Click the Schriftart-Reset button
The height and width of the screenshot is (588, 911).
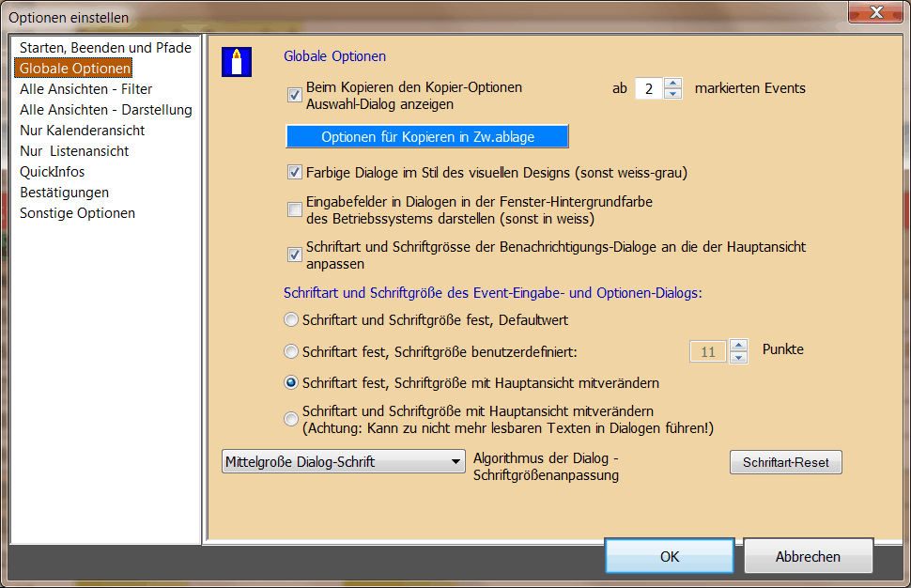click(785, 462)
